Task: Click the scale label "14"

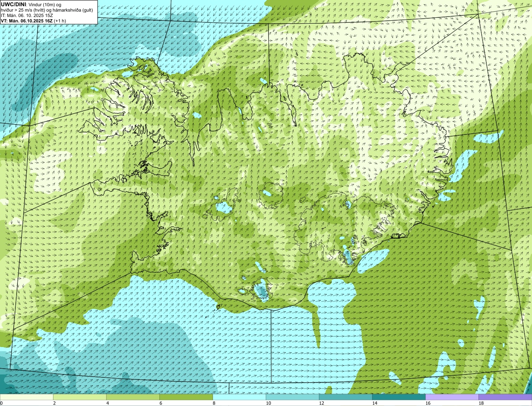Action: coord(374,403)
